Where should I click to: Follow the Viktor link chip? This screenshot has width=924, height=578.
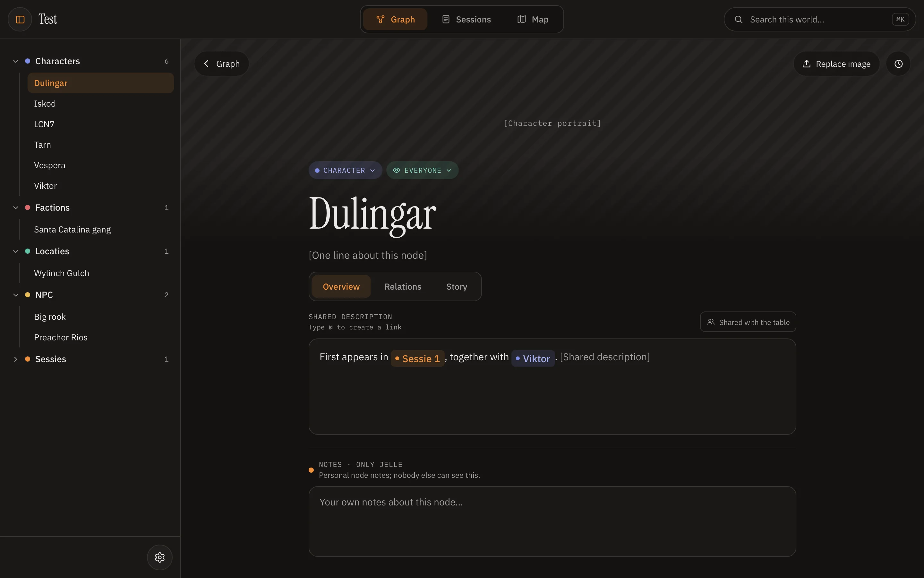click(x=533, y=358)
